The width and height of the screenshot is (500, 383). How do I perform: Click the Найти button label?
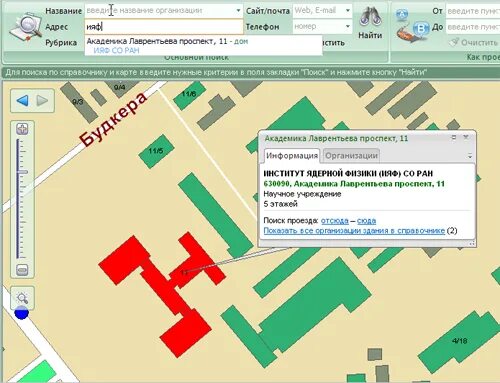pos(370,35)
